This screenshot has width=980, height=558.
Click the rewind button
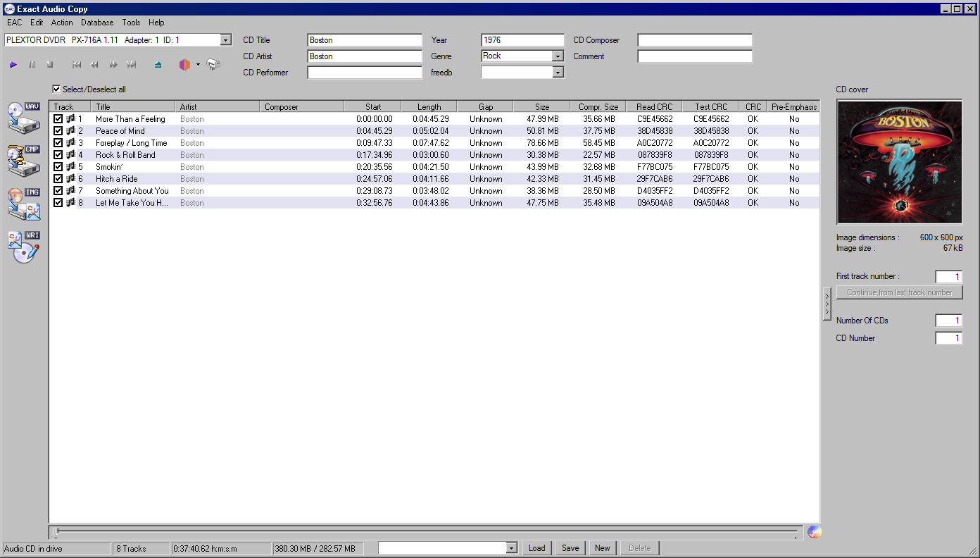[x=94, y=65]
